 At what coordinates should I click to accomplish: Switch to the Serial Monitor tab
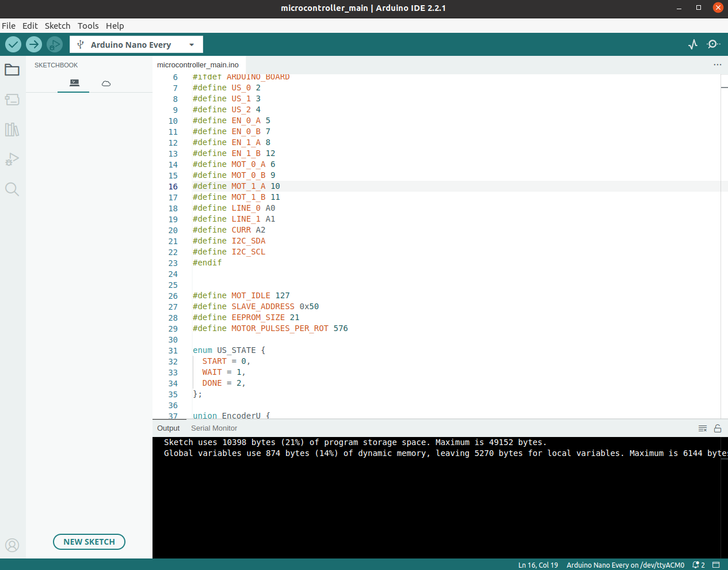tap(214, 428)
